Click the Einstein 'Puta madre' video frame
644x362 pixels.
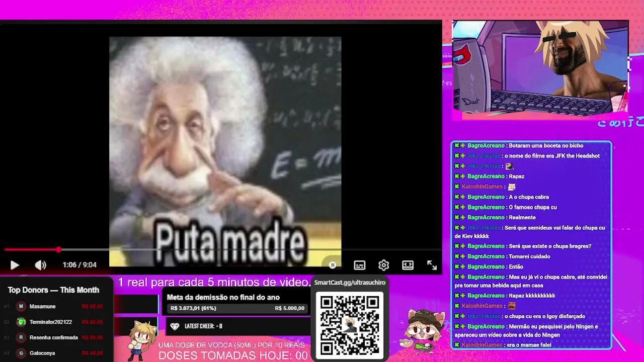[x=225, y=151]
